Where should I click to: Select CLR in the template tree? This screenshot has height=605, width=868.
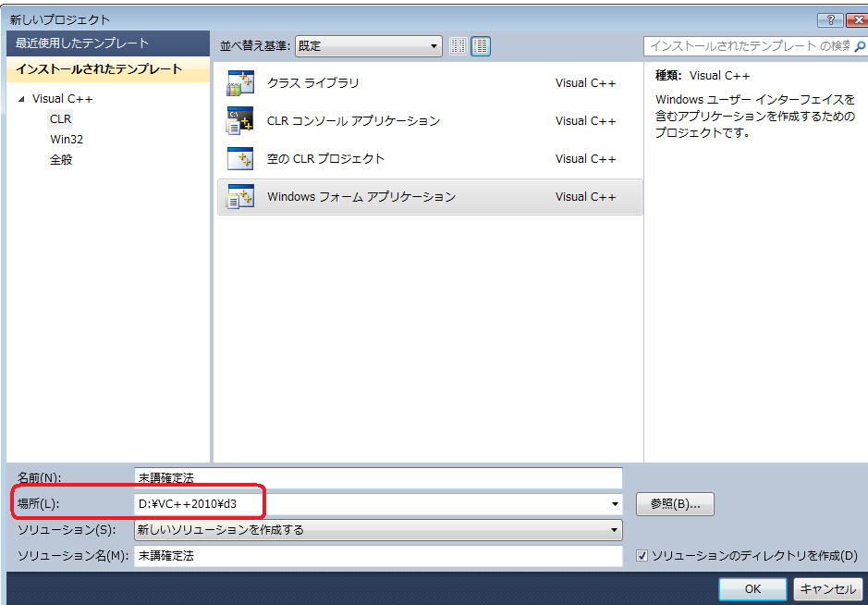click(x=60, y=119)
